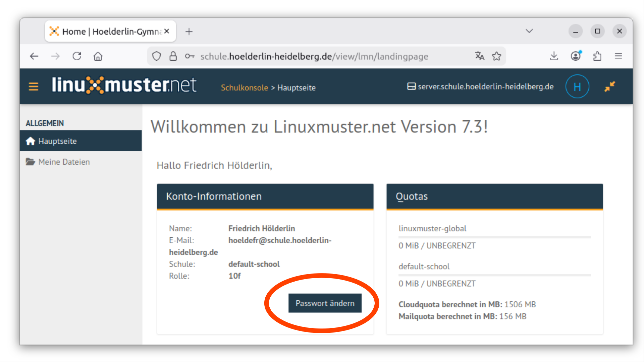Click the browser home icon
Image resolution: width=644 pixels, height=362 pixels.
[98, 56]
